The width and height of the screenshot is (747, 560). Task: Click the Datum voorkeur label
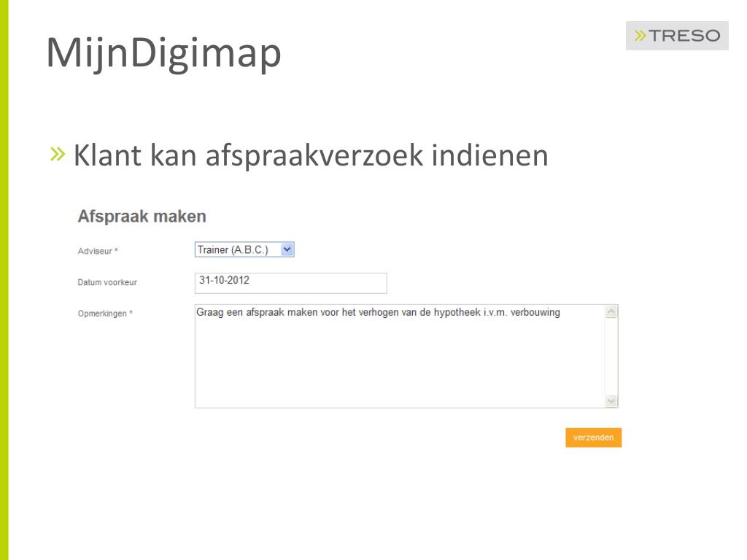point(107,282)
